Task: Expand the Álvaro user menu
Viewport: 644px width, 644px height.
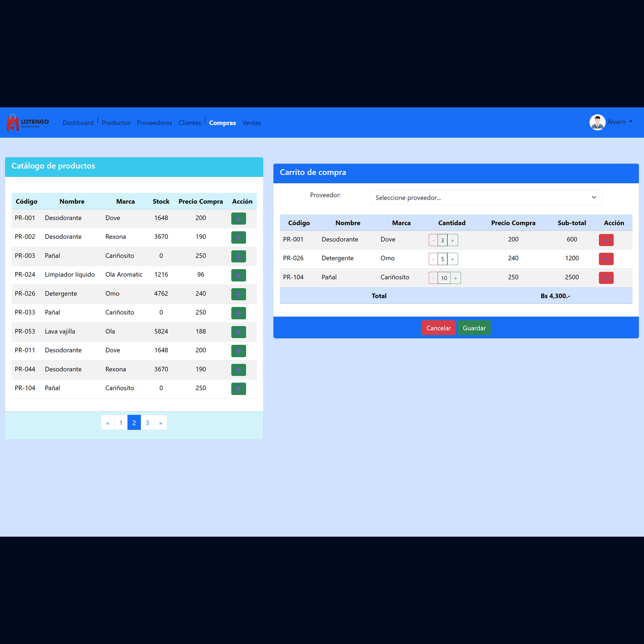Action: coord(620,122)
